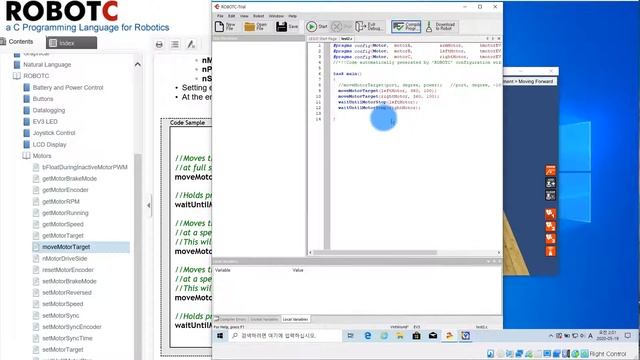640x360 pixels.
Task: Switch to the Local Variables tab
Action: (295, 319)
